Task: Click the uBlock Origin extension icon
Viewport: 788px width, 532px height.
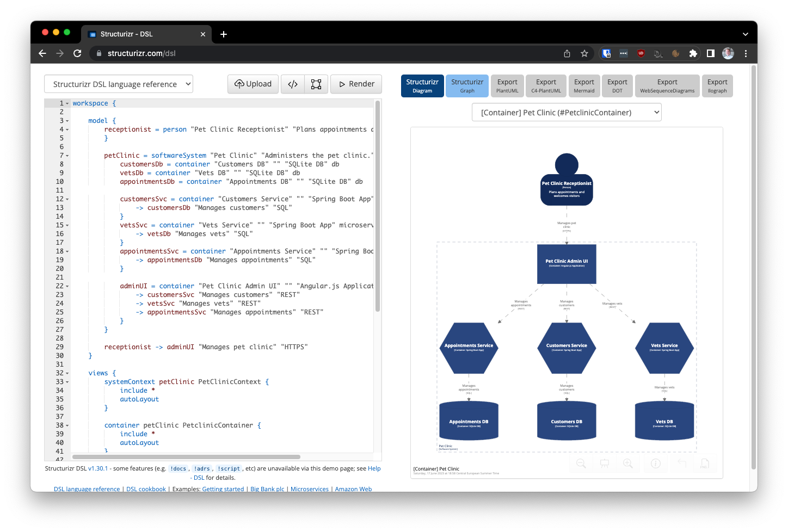Action: click(x=641, y=53)
